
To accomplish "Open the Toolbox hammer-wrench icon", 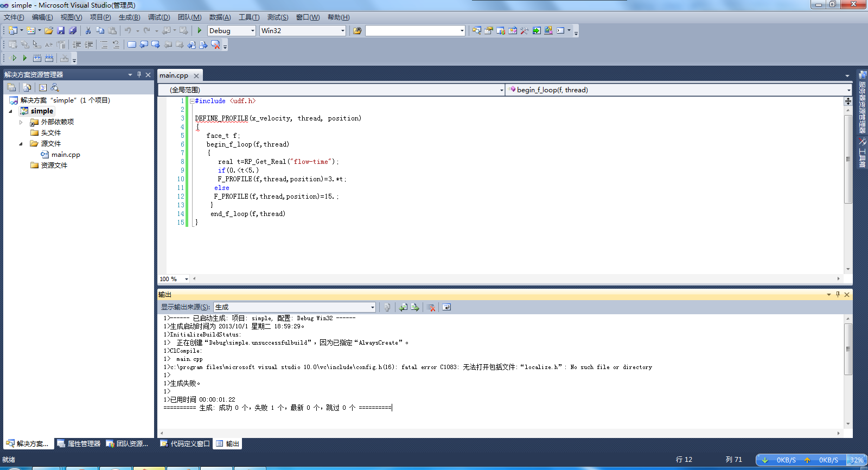I will click(x=524, y=31).
